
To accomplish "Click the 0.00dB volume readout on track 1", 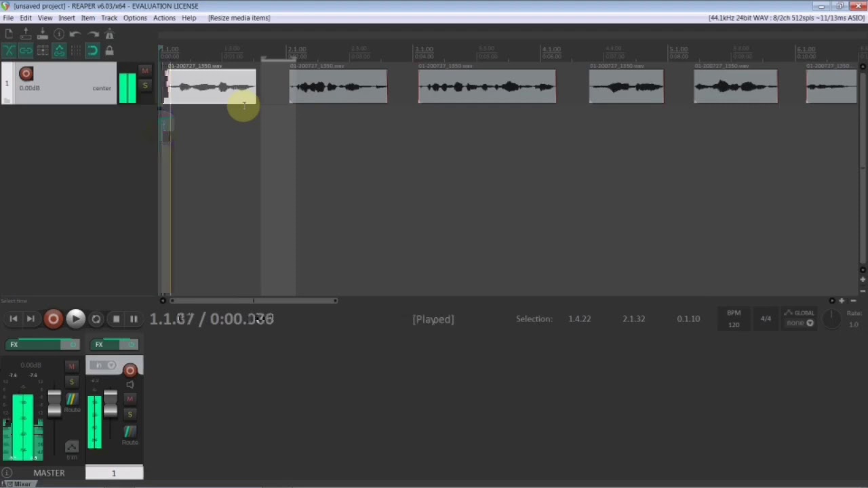I will [x=29, y=88].
